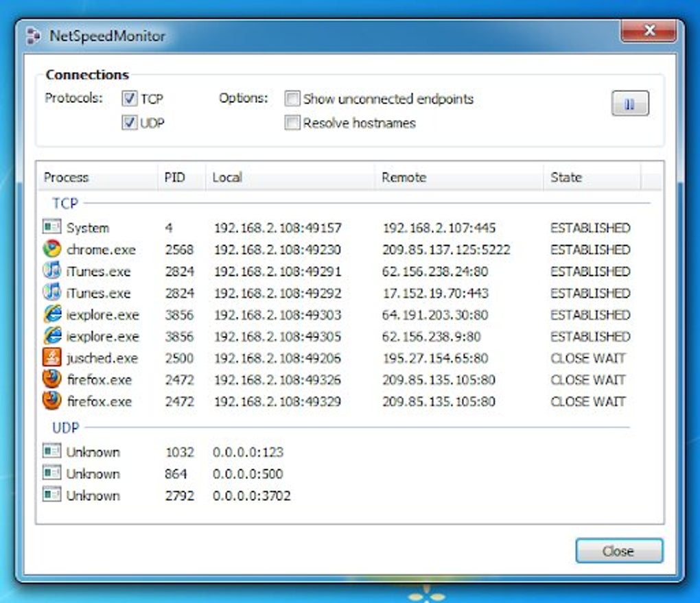Viewport: 700px width, 603px height.
Task: Click local address 192.168.2.108:49292
Action: click(278, 293)
